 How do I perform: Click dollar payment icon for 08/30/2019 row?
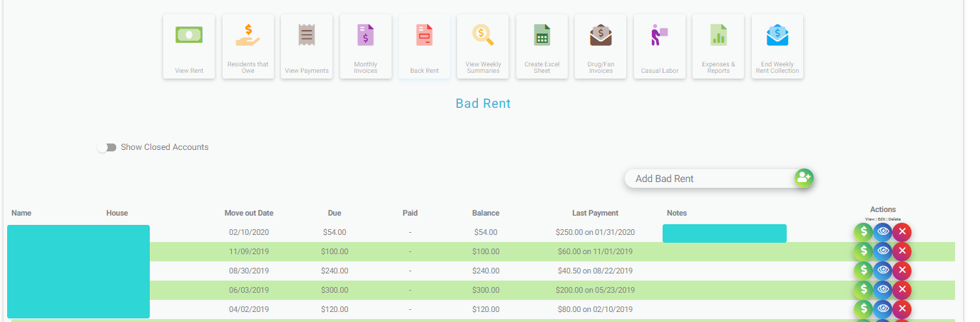[x=864, y=271]
